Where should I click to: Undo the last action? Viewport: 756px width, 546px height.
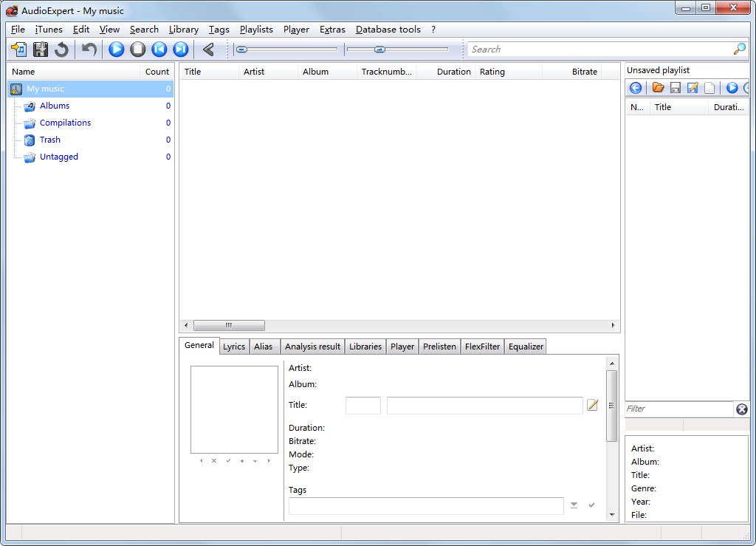(88, 49)
